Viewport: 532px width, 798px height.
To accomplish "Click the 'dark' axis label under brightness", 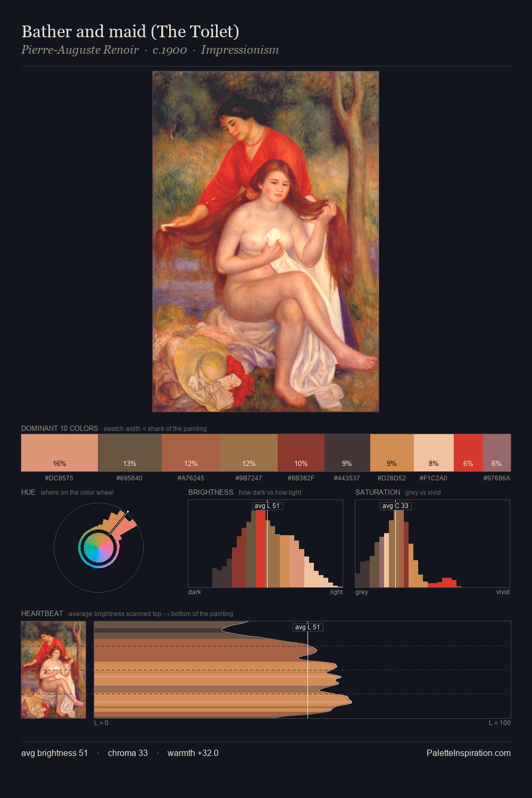I will [195, 592].
